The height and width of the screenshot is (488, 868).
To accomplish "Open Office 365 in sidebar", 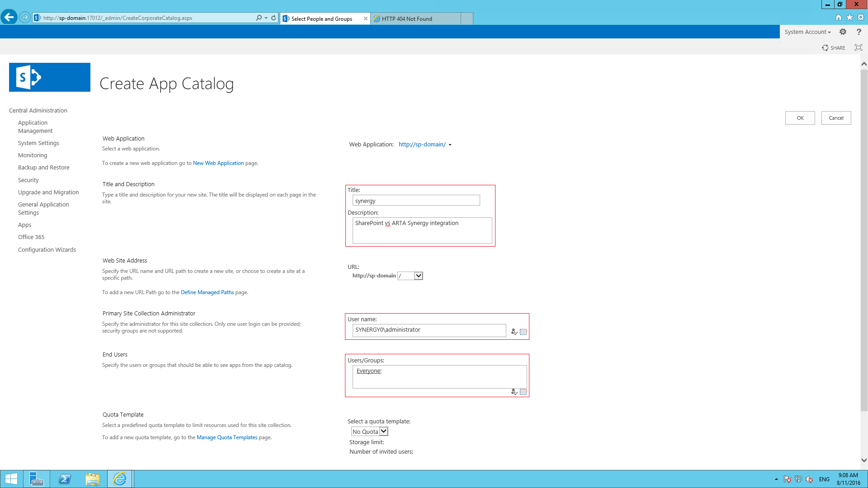I will [x=31, y=237].
